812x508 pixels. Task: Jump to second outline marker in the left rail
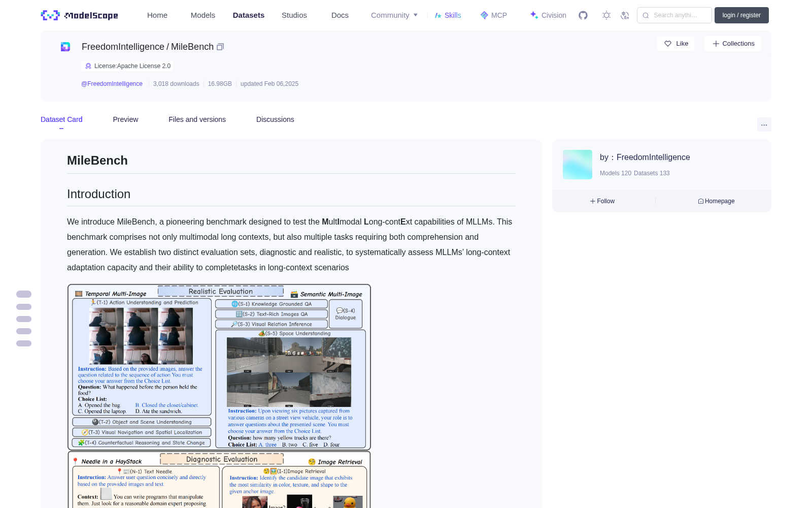tap(24, 307)
